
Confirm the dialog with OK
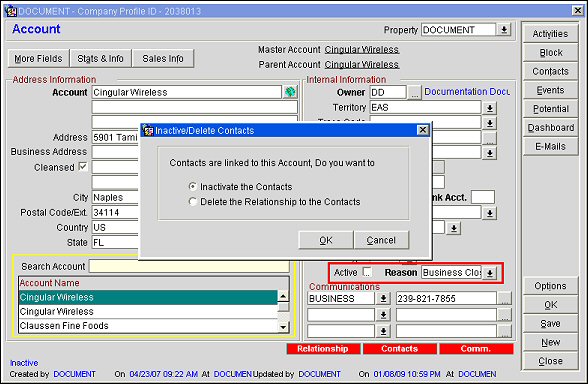pyautogui.click(x=326, y=240)
